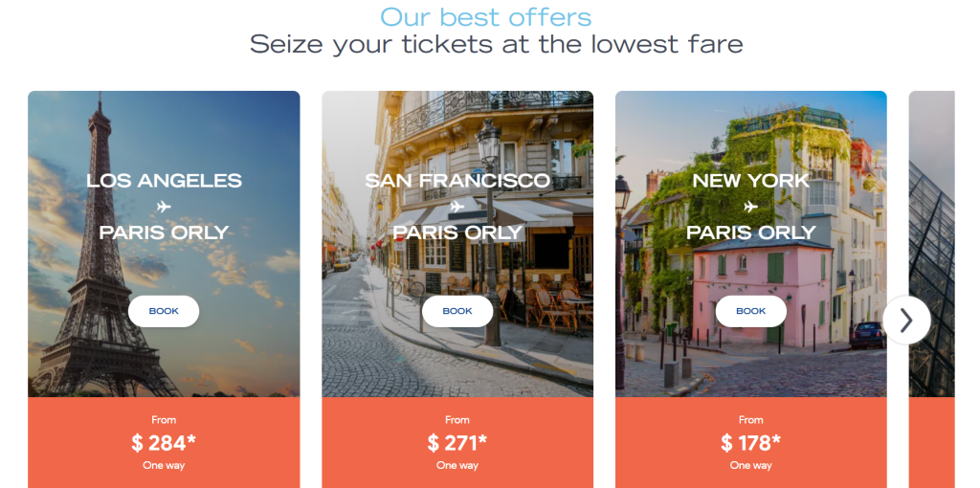The image size is (980, 488).
Task: Select the $271 one-way fare
Action: coord(457,442)
